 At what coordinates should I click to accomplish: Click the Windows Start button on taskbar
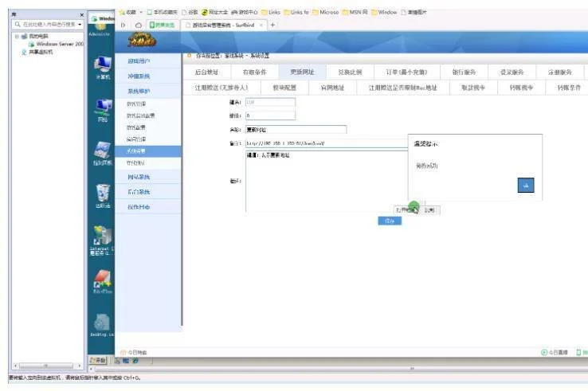[103, 361]
